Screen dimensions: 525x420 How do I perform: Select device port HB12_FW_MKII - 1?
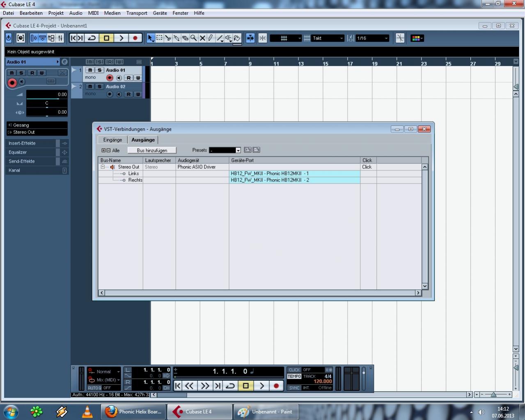pyautogui.click(x=295, y=174)
